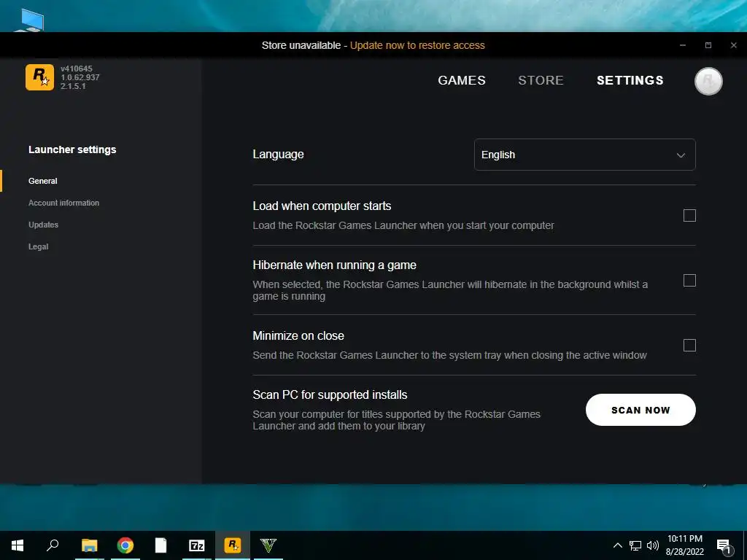Click the 'Scan PC for supported installs' label

[x=330, y=394]
